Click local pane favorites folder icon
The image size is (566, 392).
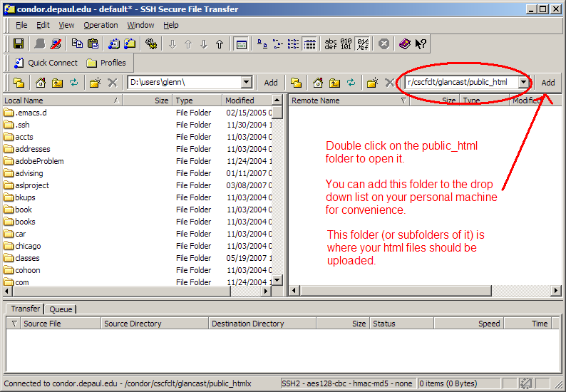tap(19, 83)
